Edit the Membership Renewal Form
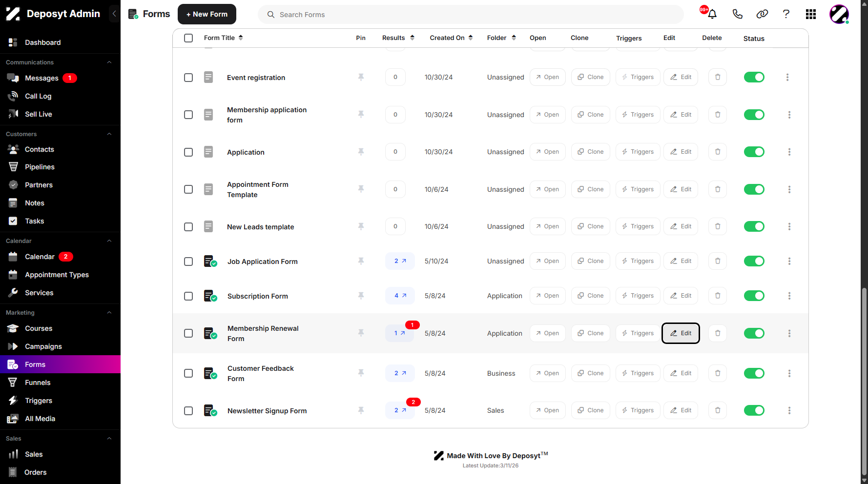Viewport: 868px width, 484px height. [x=681, y=333]
